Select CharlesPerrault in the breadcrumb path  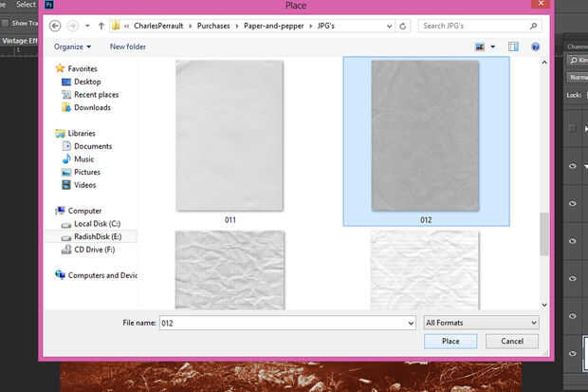coord(158,26)
